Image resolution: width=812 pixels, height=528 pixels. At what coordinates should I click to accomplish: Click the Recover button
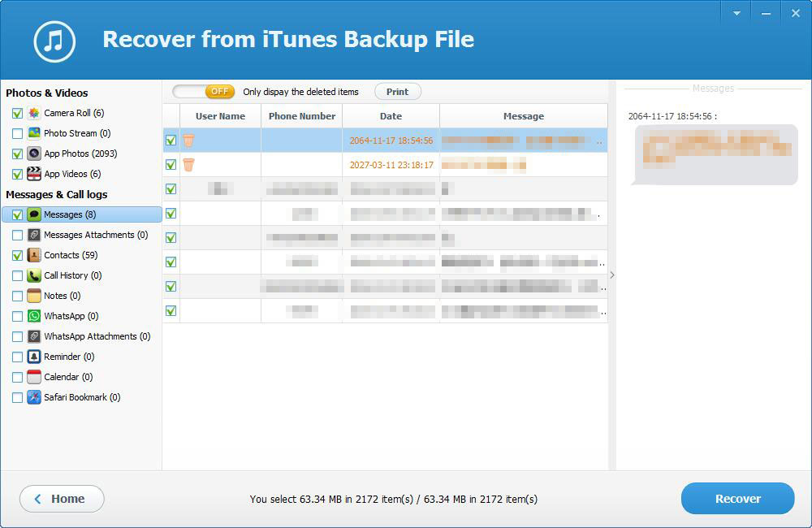(x=738, y=499)
